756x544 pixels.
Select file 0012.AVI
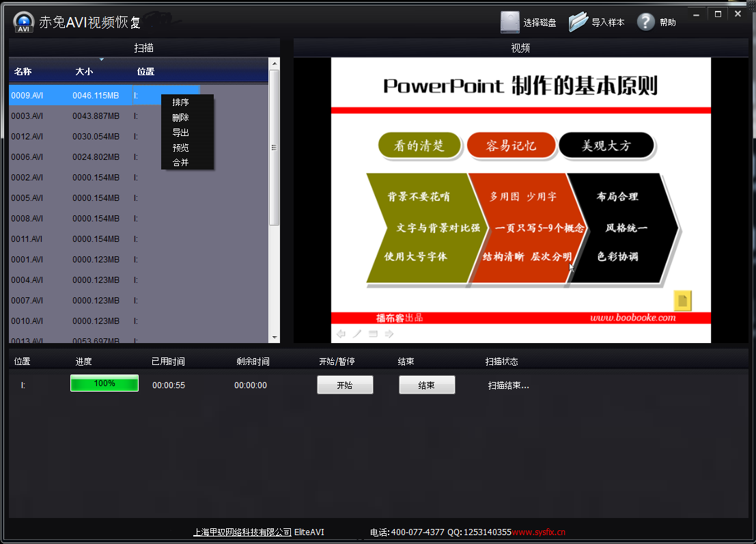(x=27, y=137)
